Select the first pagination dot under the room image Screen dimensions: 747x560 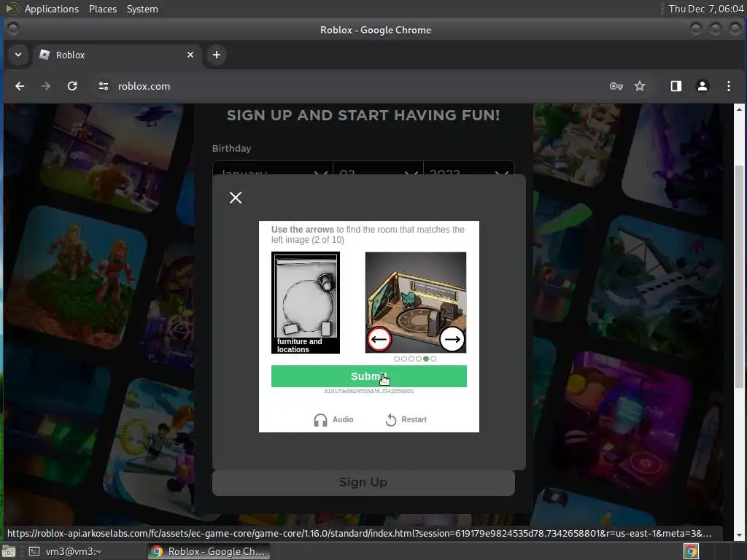[x=397, y=359]
